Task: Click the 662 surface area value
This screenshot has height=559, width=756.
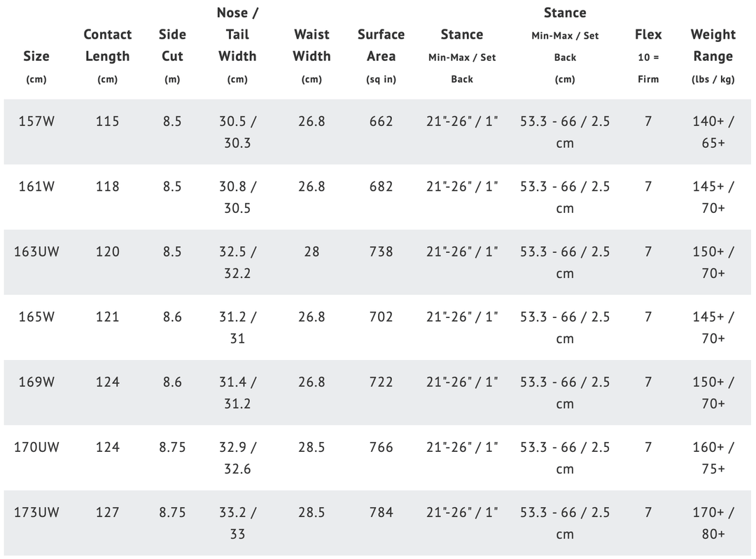Action: pyautogui.click(x=381, y=121)
